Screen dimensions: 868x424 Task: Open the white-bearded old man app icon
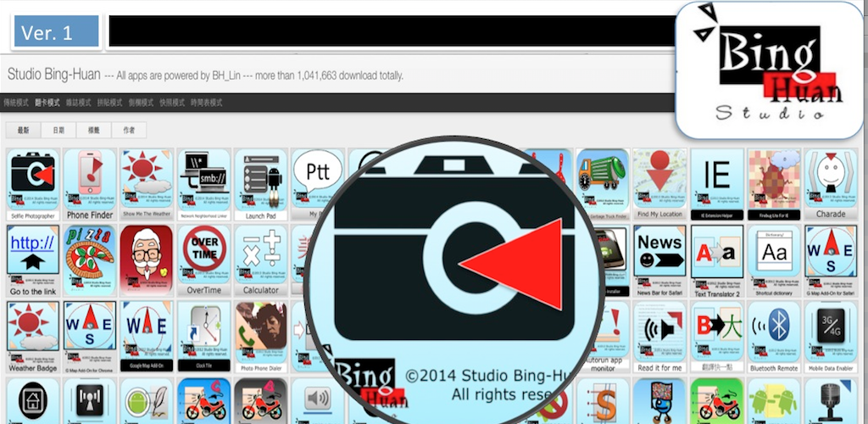[x=147, y=260]
